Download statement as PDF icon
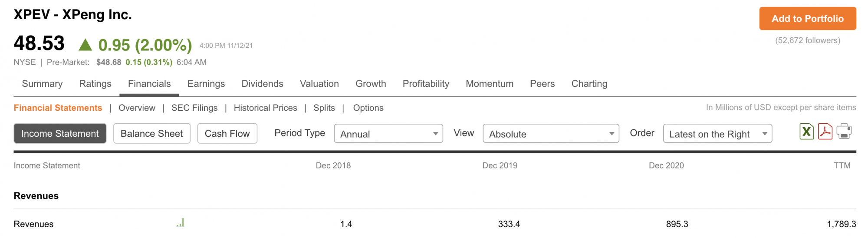 [825, 131]
